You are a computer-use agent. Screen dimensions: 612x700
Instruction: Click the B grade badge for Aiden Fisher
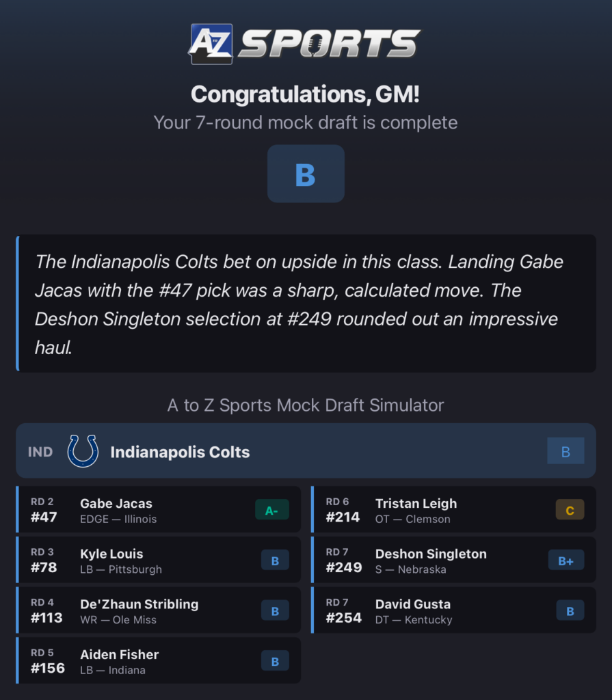(275, 661)
